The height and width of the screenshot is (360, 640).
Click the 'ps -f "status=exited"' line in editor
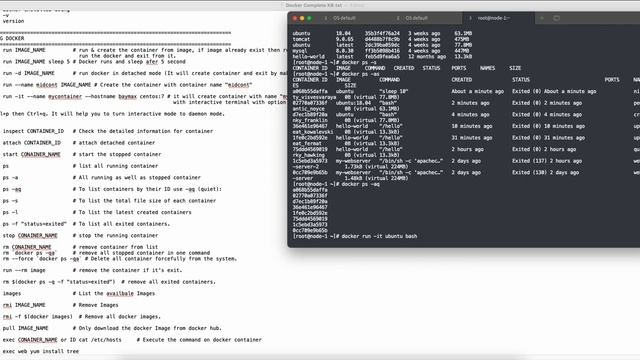click(86, 224)
